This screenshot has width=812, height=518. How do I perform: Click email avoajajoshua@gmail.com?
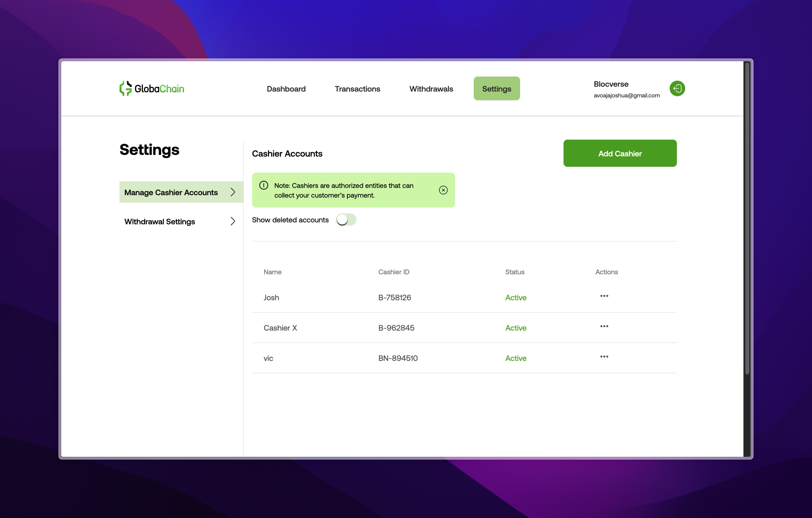(627, 95)
